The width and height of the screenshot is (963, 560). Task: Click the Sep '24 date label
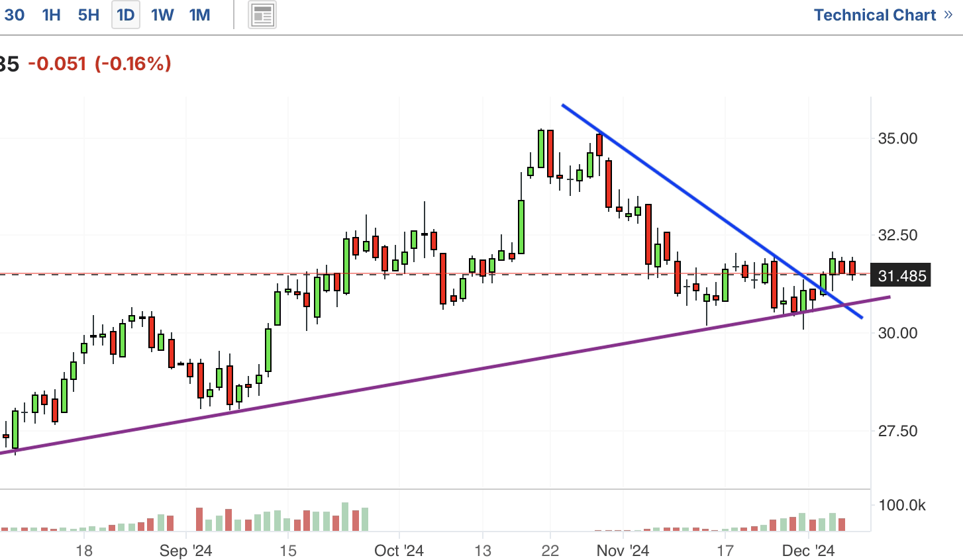(x=185, y=551)
